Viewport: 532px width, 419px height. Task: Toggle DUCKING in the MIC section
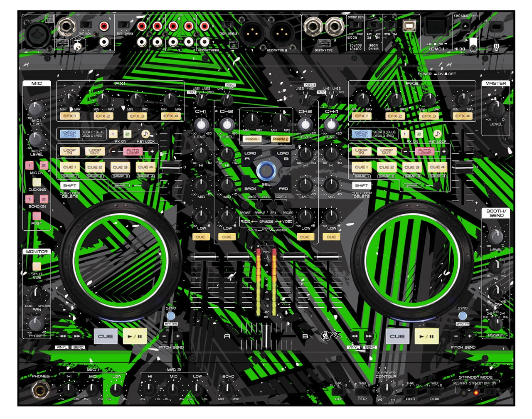(37, 182)
